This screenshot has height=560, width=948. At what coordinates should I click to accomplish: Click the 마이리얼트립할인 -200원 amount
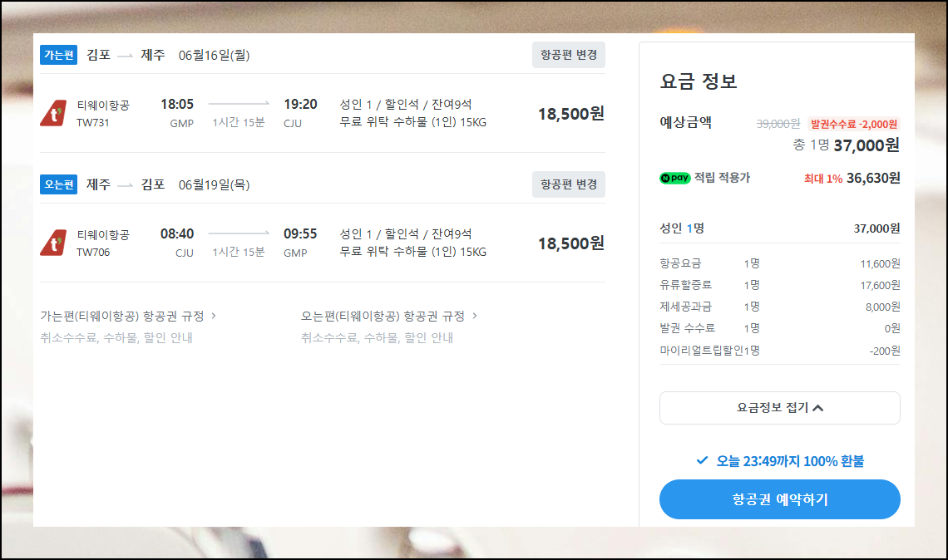885,351
